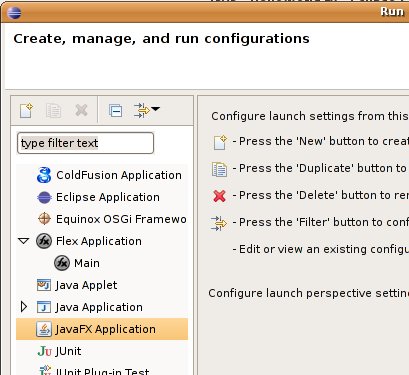This screenshot has height=375, width=409.
Task: Click the JavaFX Application icon
Action: [x=44, y=329]
